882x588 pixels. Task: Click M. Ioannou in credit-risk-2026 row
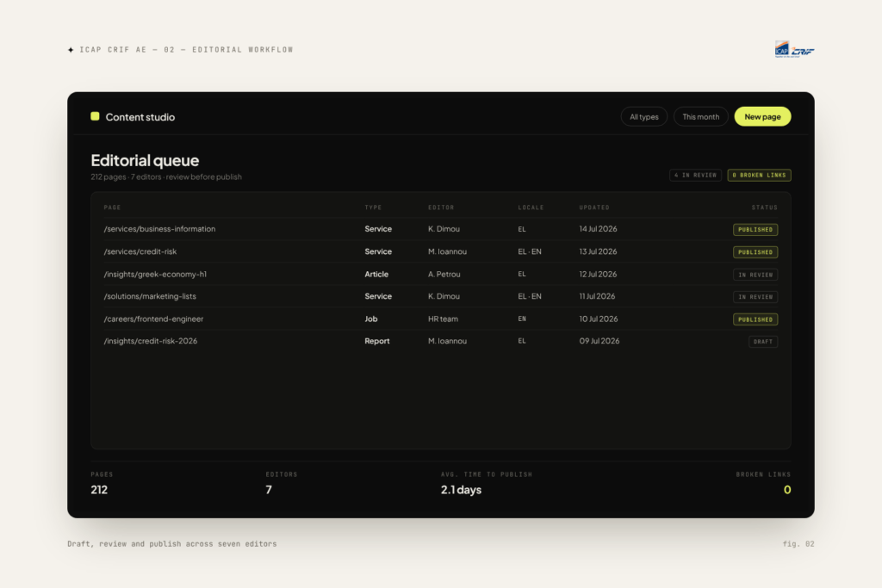point(447,341)
